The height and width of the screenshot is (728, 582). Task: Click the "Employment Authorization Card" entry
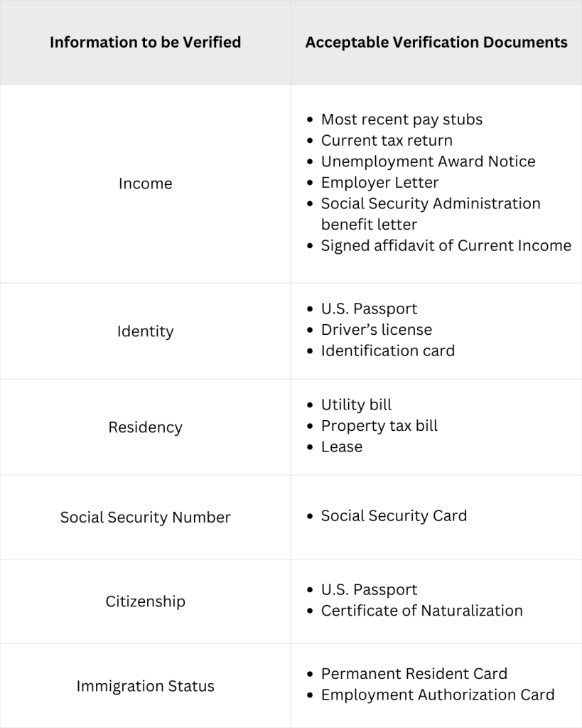[437, 695]
